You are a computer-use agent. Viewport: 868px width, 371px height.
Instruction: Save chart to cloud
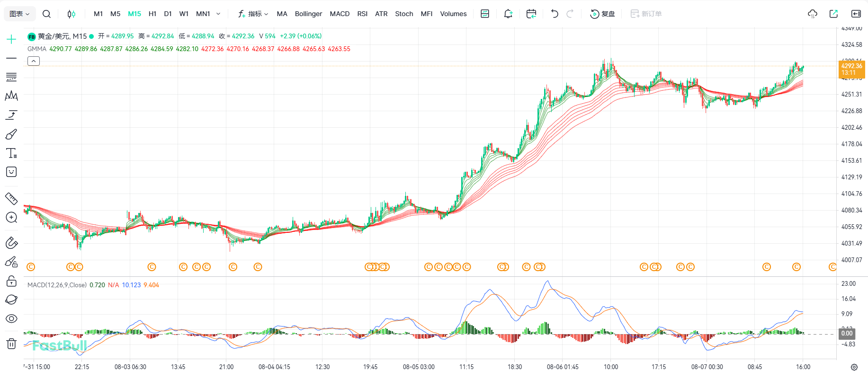(813, 14)
